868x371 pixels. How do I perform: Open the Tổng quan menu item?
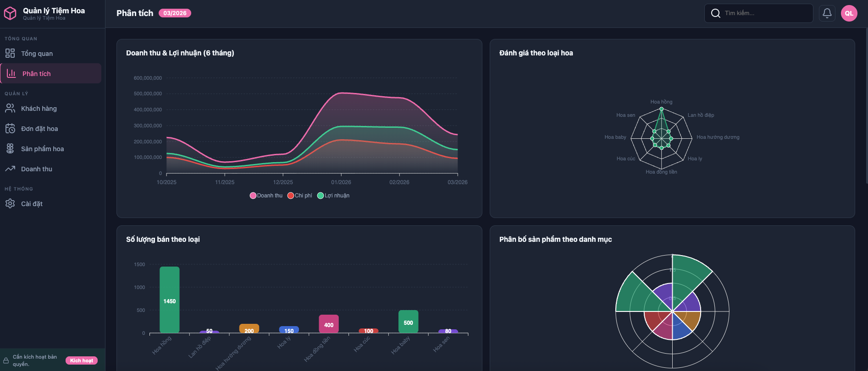click(x=37, y=54)
